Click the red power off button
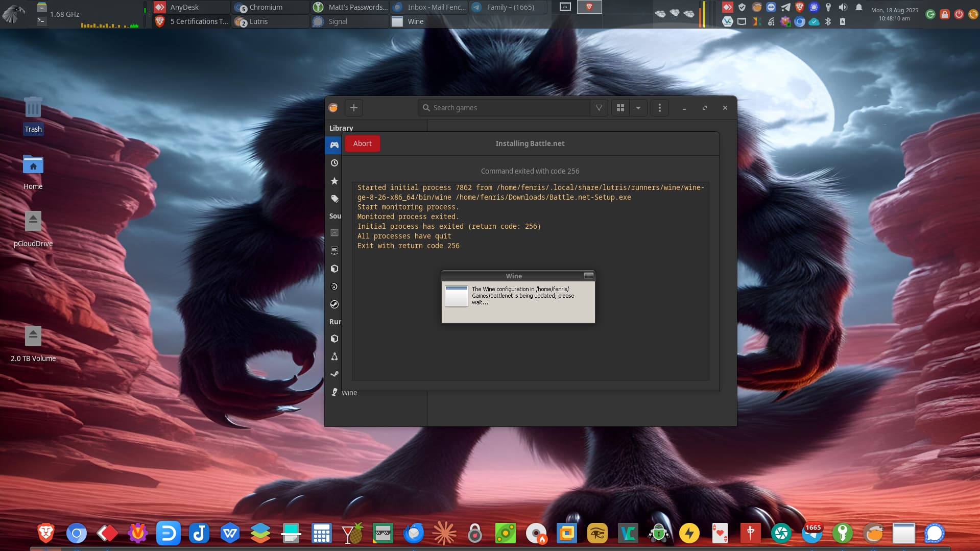The image size is (980, 551). click(959, 14)
